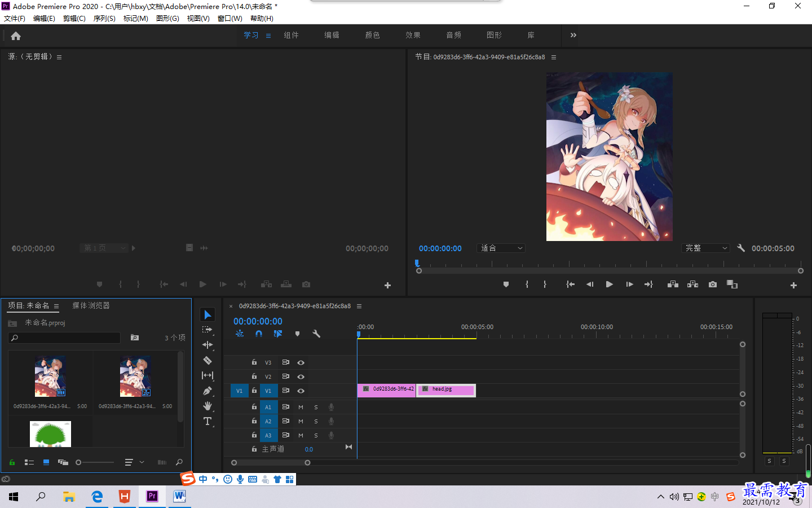Switch to 音频 workspace
This screenshot has height=508, width=812.
(x=453, y=35)
